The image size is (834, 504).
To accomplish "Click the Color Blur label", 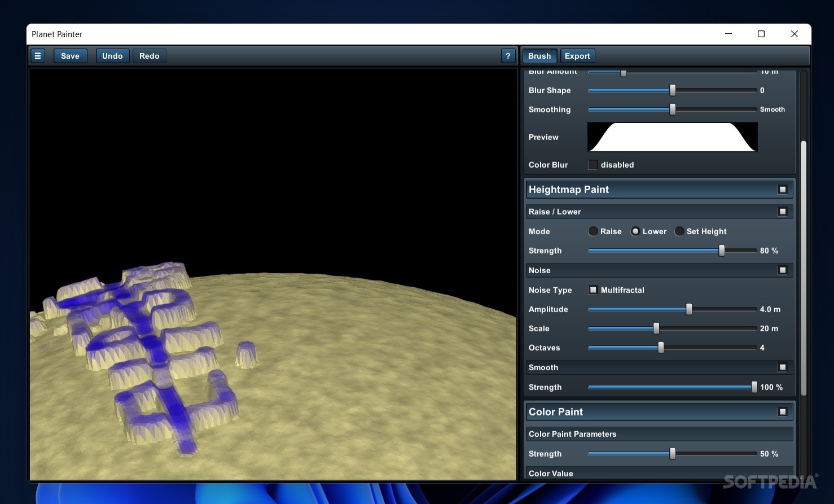I will pos(548,165).
